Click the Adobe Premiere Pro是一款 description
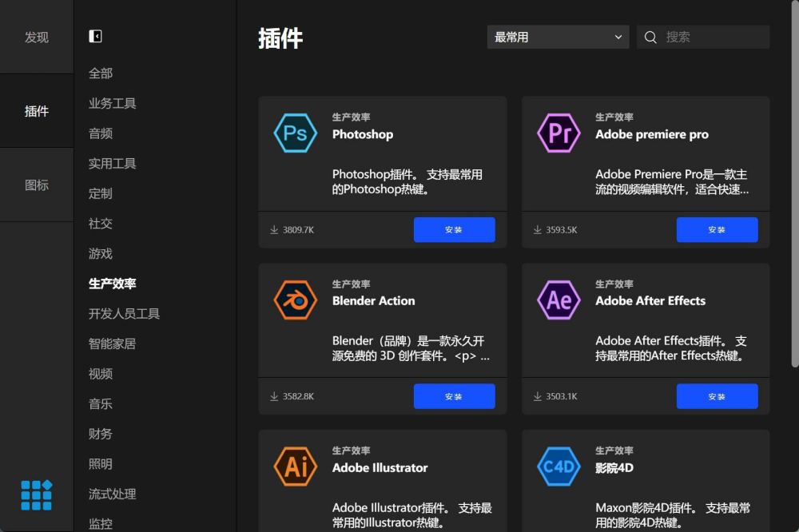Viewport: 799px width, 532px height. (x=672, y=182)
